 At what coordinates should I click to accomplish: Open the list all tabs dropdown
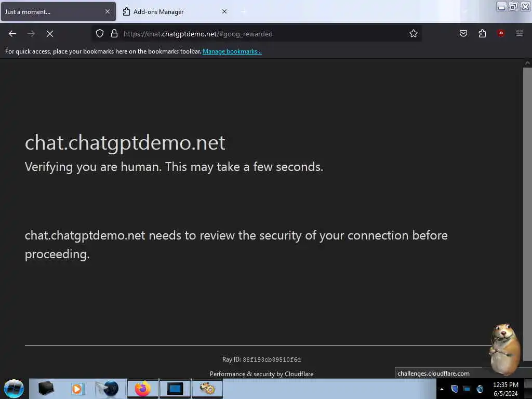[465, 12]
